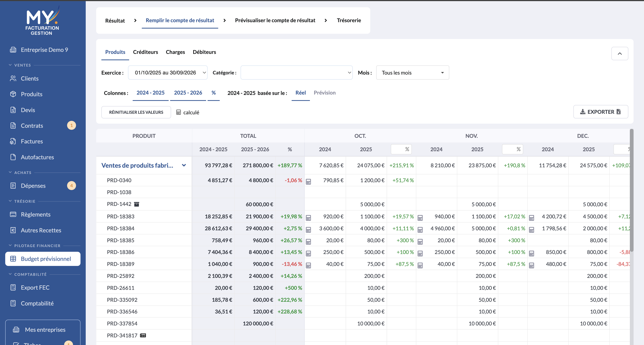The height and width of the screenshot is (345, 644).
Task: Select Remplir le compte de résultat step
Action: [x=180, y=20]
